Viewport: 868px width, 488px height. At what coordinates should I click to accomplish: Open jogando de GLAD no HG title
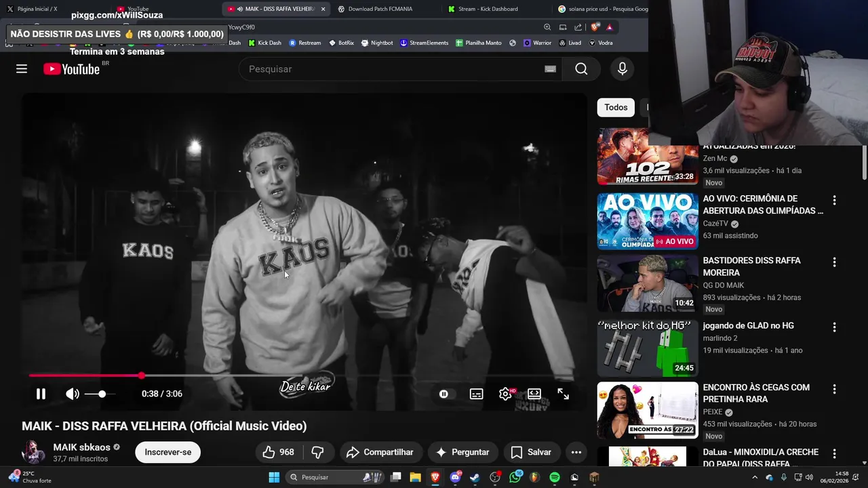pos(749,325)
